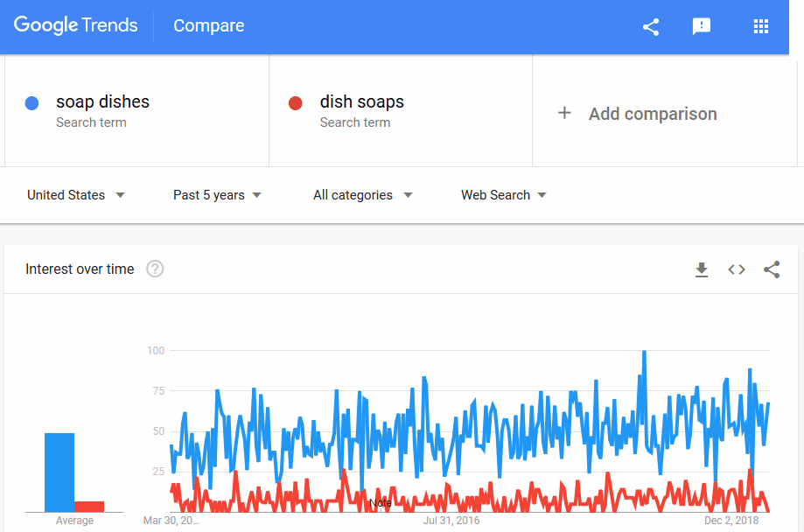Click the red dish soaps color dot
Image resolution: width=804 pixels, height=532 pixels.
point(296,103)
